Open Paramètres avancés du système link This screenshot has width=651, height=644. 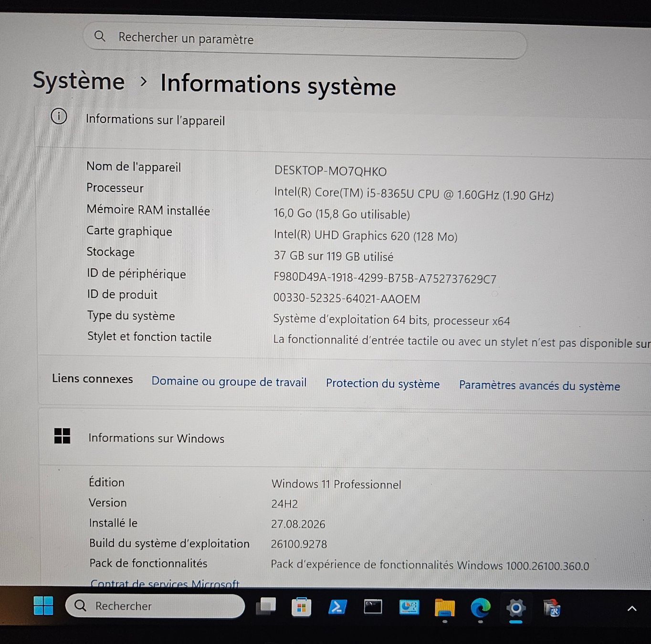coord(539,385)
